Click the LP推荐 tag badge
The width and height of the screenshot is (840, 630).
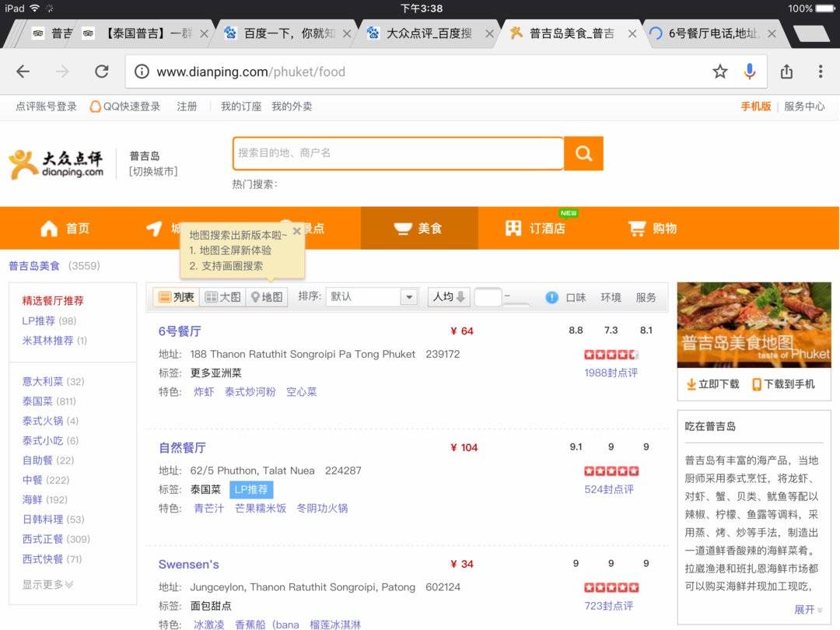coord(251,489)
